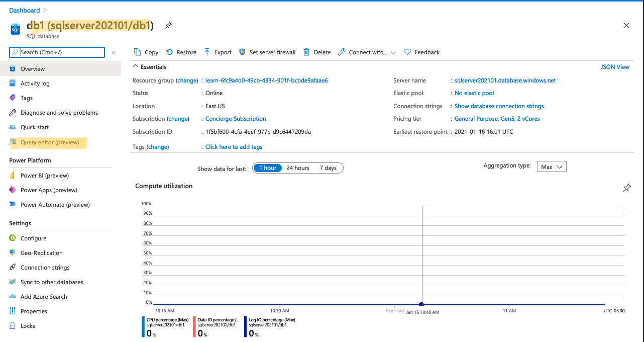This screenshot has height=342, width=644.
Task: Click the Delete trash icon
Action: pyautogui.click(x=306, y=52)
